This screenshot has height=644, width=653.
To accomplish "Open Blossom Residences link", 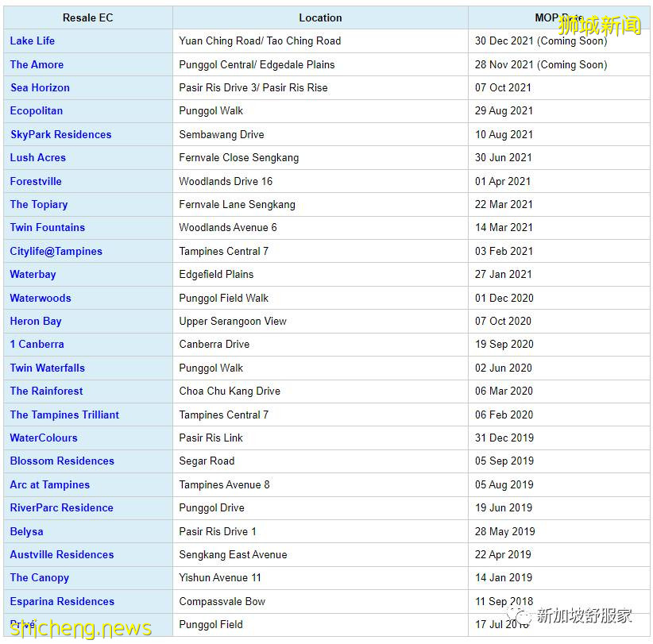I will pos(62,461).
